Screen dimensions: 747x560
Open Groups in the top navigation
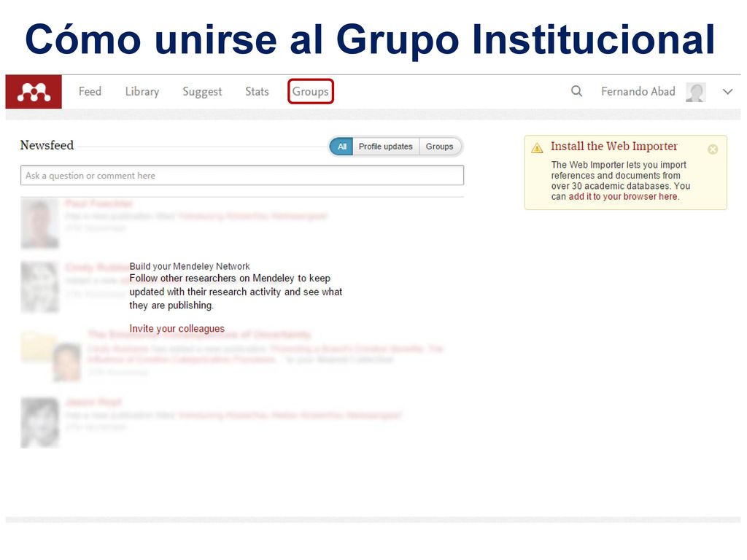click(x=311, y=91)
